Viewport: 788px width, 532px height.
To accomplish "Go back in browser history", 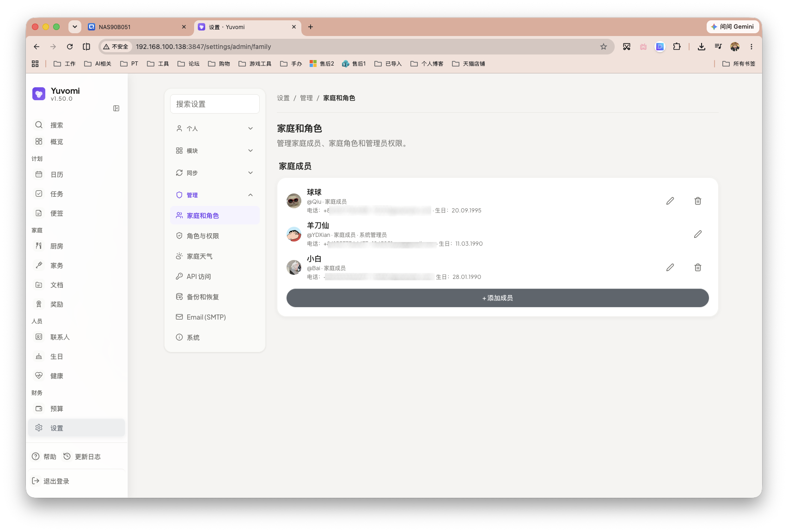I will point(37,47).
